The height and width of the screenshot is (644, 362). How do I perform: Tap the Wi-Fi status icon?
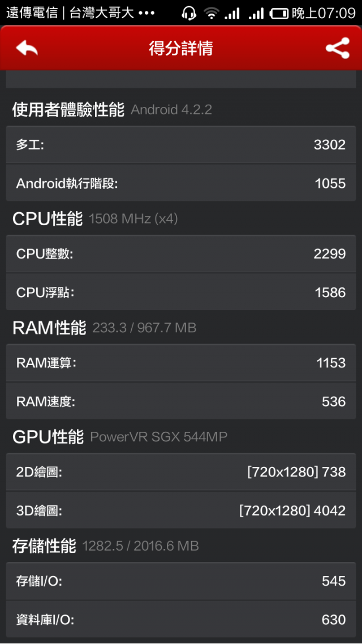click(x=212, y=14)
